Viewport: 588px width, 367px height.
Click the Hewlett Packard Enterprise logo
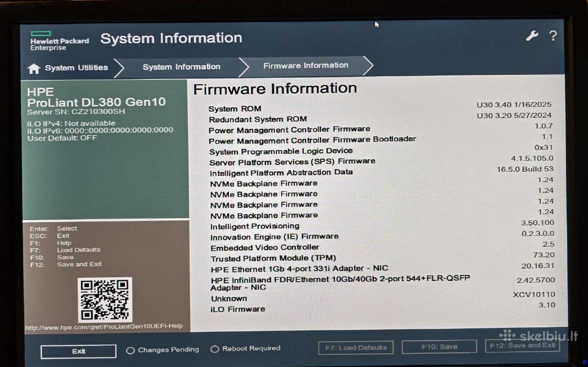coord(59,41)
